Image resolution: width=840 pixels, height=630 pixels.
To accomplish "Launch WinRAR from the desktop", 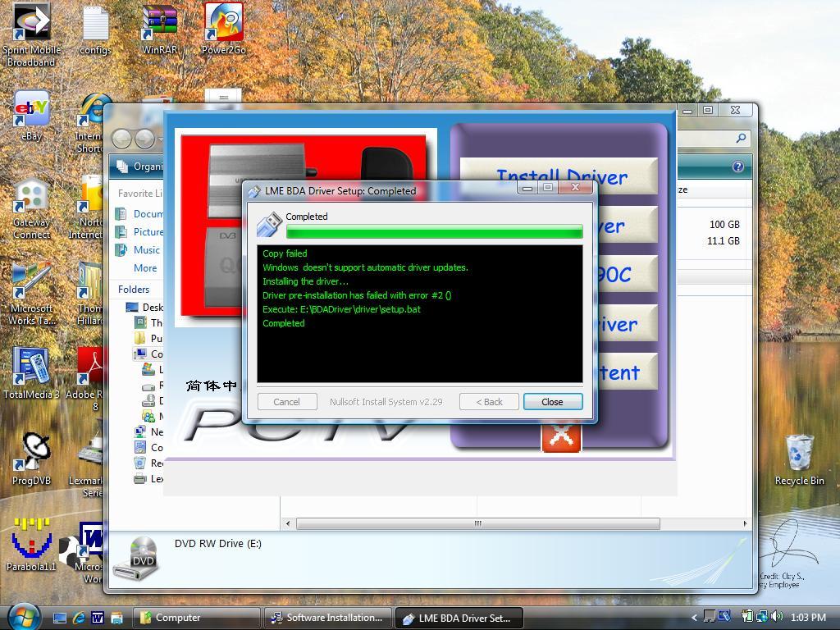I will [x=159, y=30].
